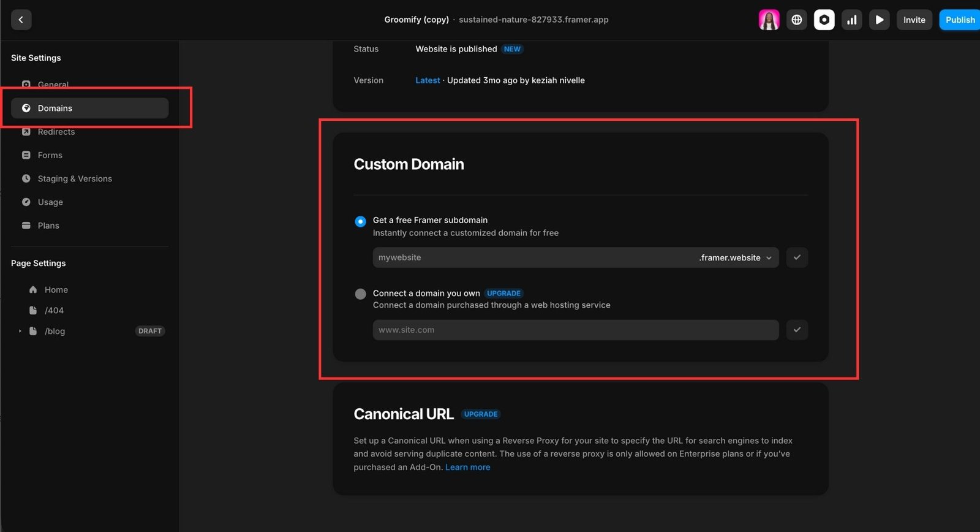Go to Staging & Versions settings
The image size is (980, 532).
click(75, 179)
